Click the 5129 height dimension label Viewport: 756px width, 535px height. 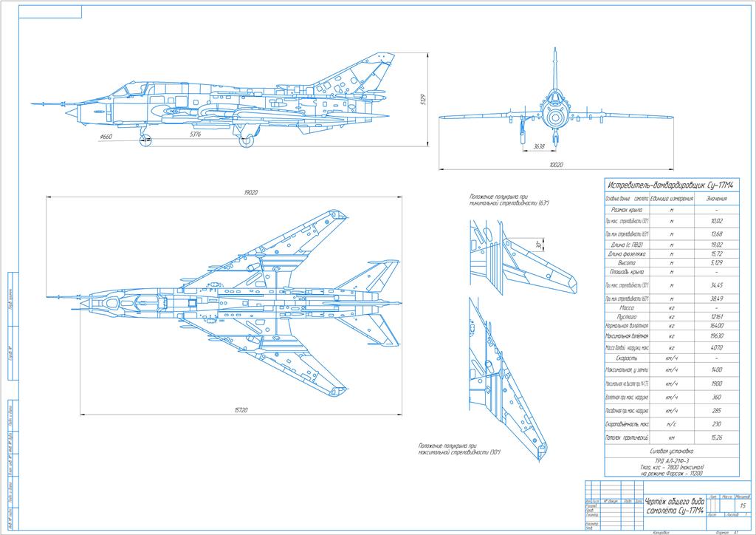[423, 99]
